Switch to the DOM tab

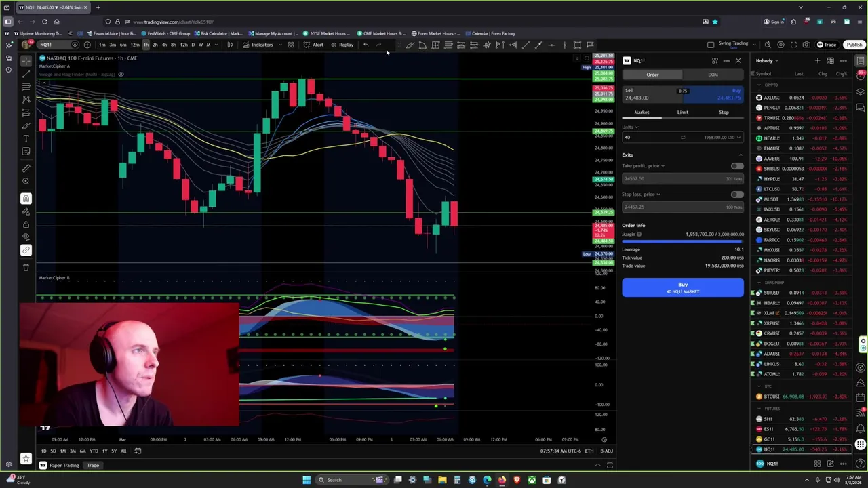point(713,75)
